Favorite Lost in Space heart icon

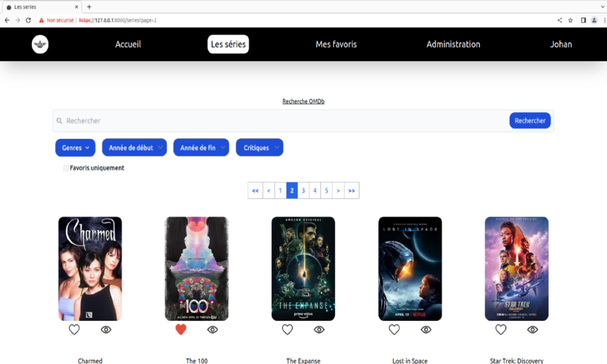click(394, 329)
